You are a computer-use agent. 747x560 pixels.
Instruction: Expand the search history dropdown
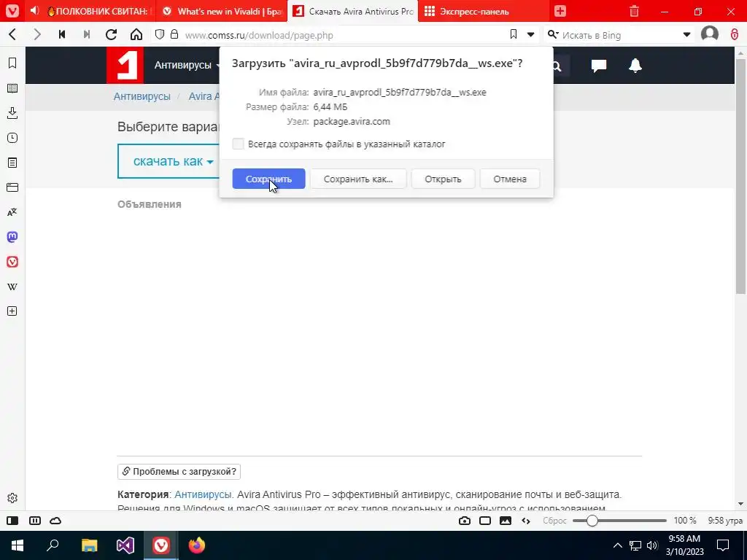point(686,35)
